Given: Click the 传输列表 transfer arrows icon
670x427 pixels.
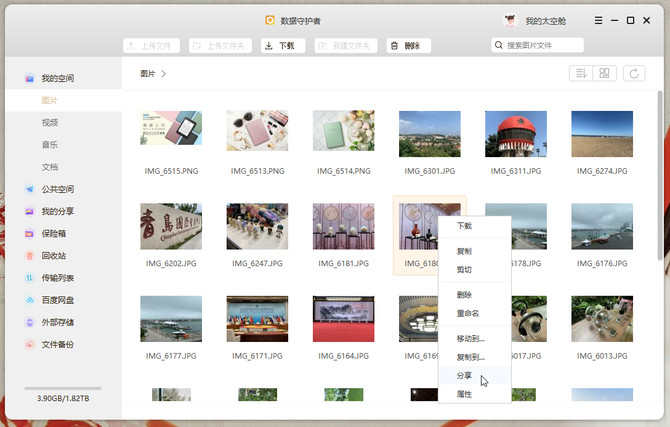Looking at the screenshot, I should (x=29, y=278).
